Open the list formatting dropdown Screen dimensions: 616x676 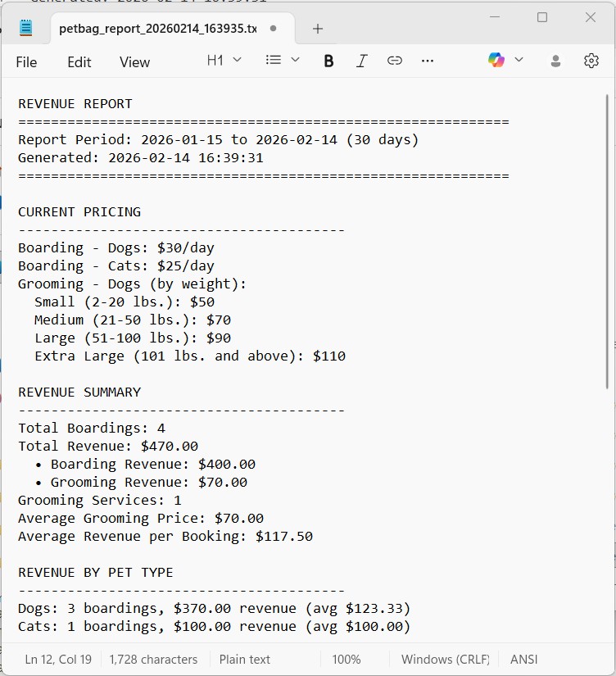coord(281,61)
